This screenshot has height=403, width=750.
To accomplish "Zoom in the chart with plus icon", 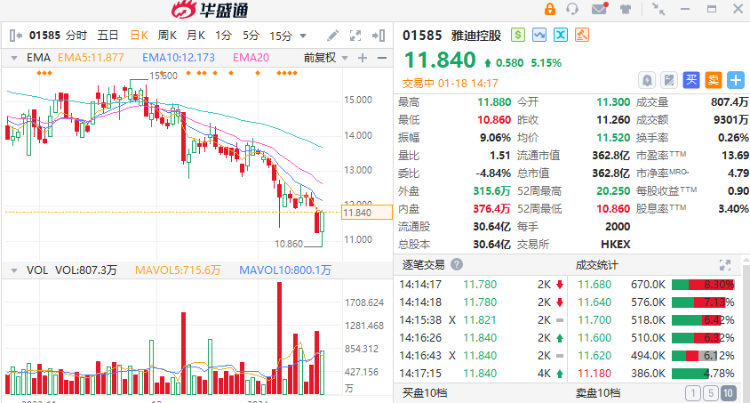I will click(363, 58).
